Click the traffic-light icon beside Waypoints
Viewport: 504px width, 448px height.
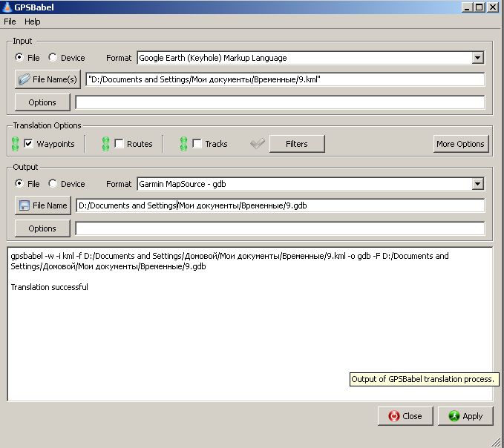pos(15,144)
